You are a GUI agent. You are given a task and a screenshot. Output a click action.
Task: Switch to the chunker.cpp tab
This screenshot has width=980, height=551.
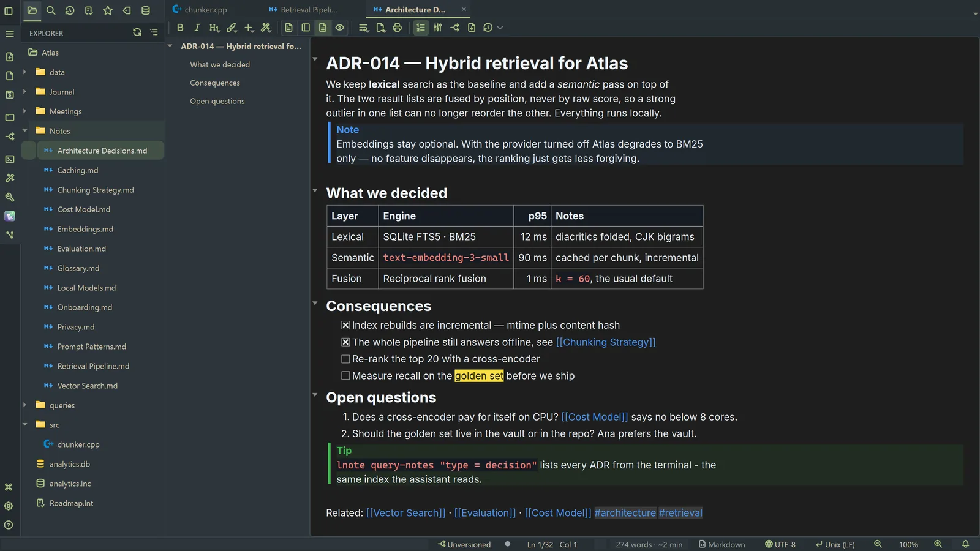click(x=200, y=10)
